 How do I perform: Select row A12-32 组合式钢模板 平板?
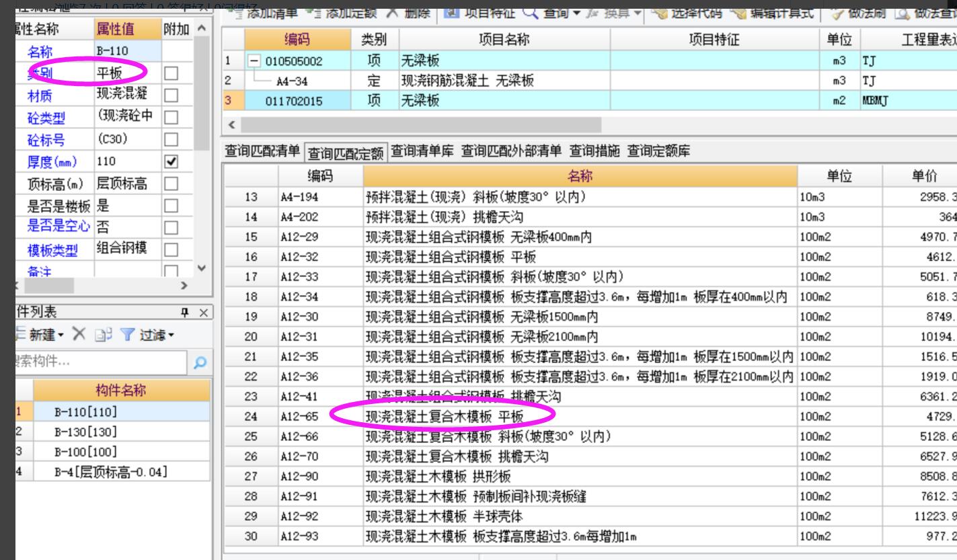tap(590, 256)
